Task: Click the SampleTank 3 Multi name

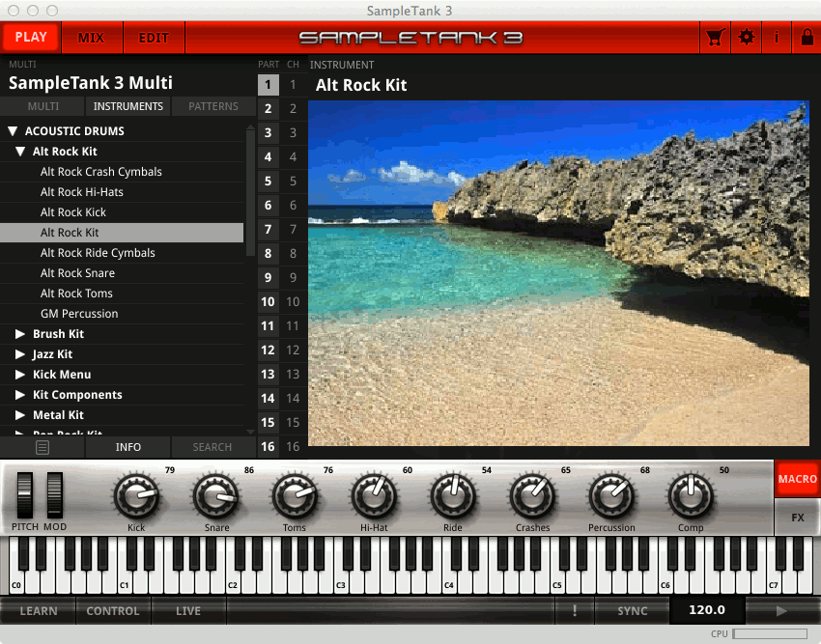Action: tap(91, 83)
